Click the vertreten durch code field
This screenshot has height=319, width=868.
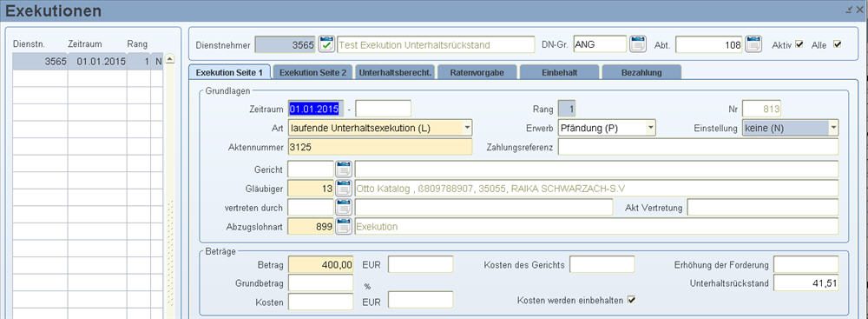tap(311, 208)
